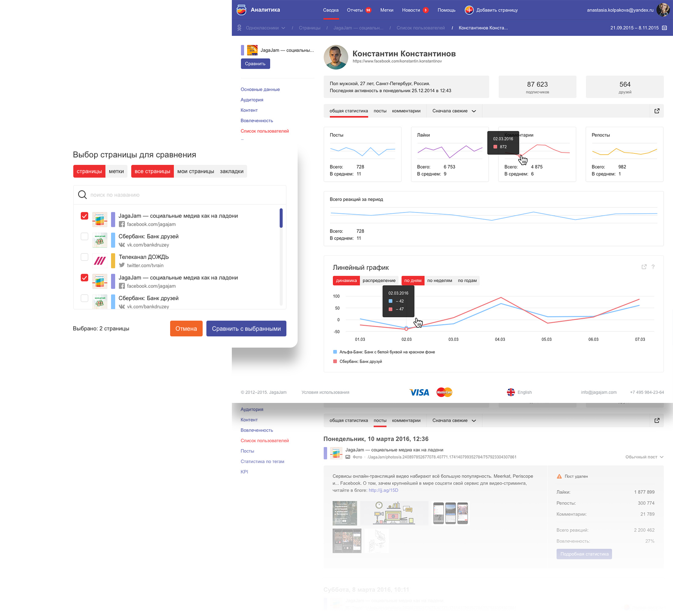The height and width of the screenshot is (616, 673).
Task: Click the search magnifier icon in comparison dialog
Action: 82,195
